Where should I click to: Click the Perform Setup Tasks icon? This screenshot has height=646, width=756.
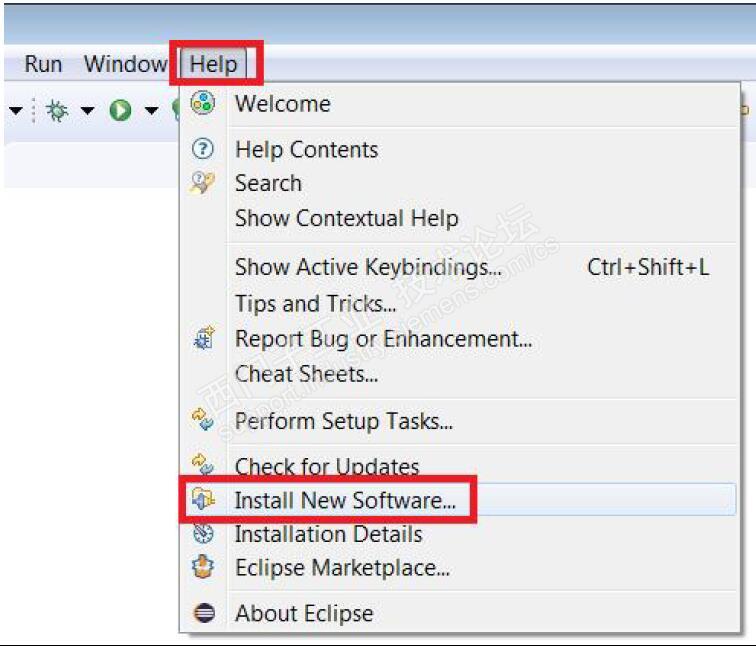[203, 421]
